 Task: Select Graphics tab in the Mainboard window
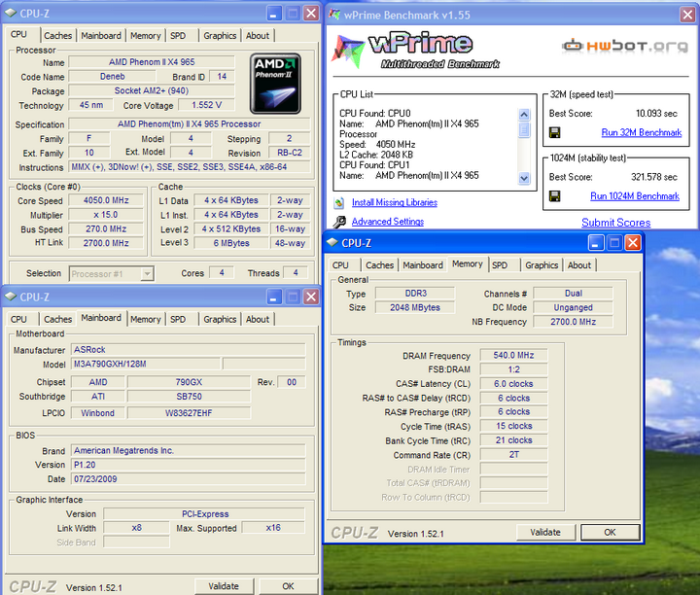click(x=220, y=320)
